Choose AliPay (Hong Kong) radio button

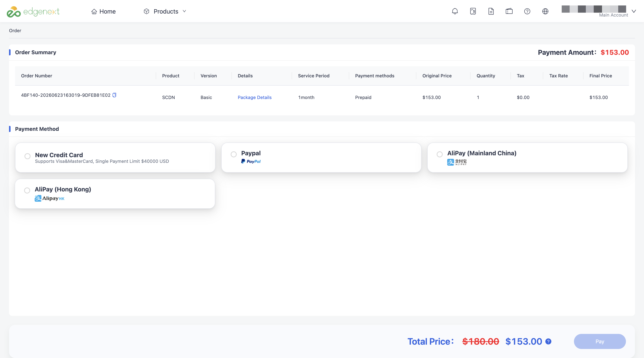27,190
